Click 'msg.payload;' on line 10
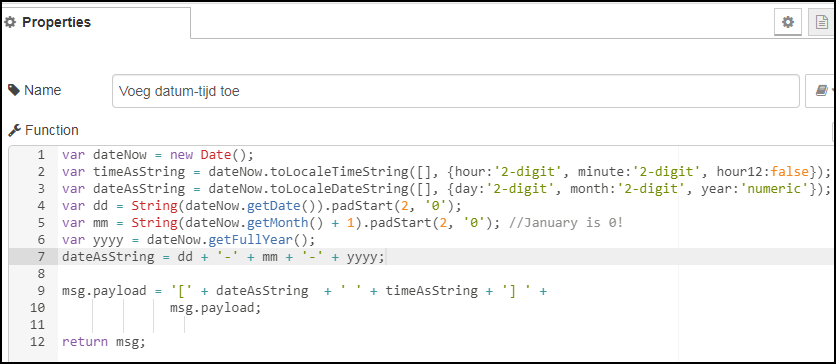 point(216,308)
